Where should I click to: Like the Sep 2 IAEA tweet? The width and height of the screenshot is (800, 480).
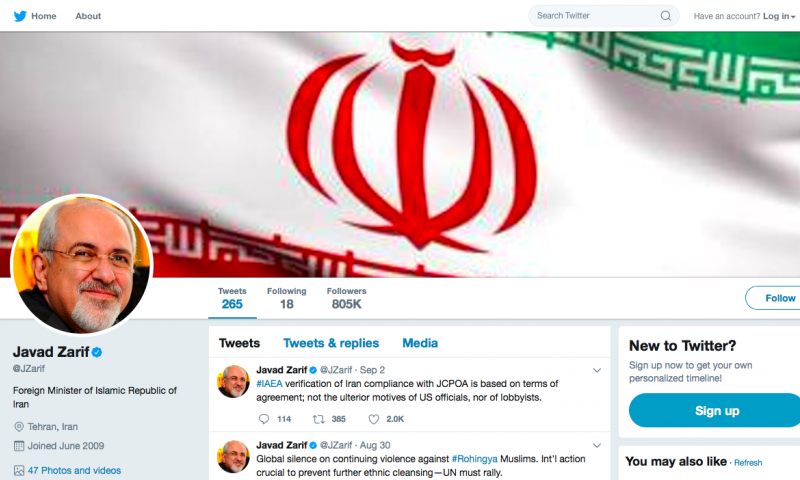[374, 419]
